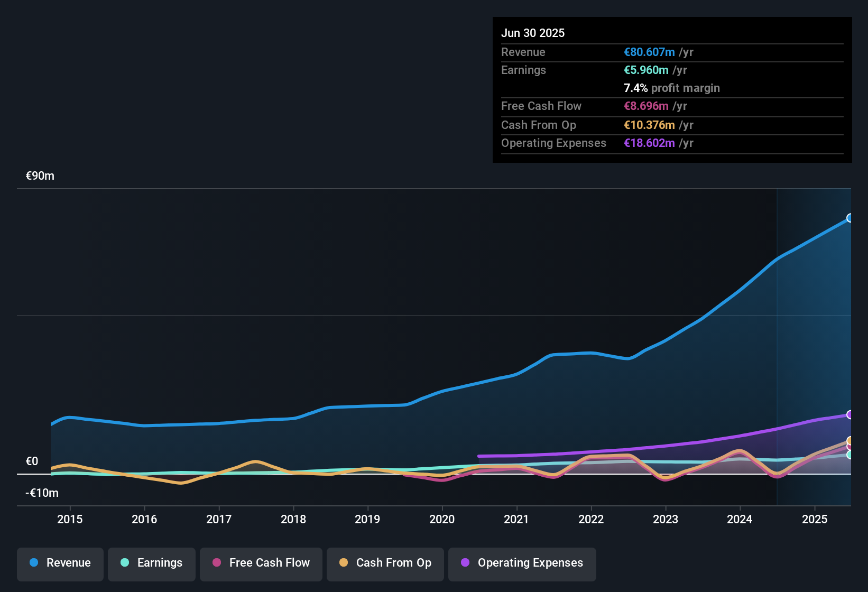Click the Cash From Op endpoint circle
The width and height of the screenshot is (868, 592).
coord(850,440)
